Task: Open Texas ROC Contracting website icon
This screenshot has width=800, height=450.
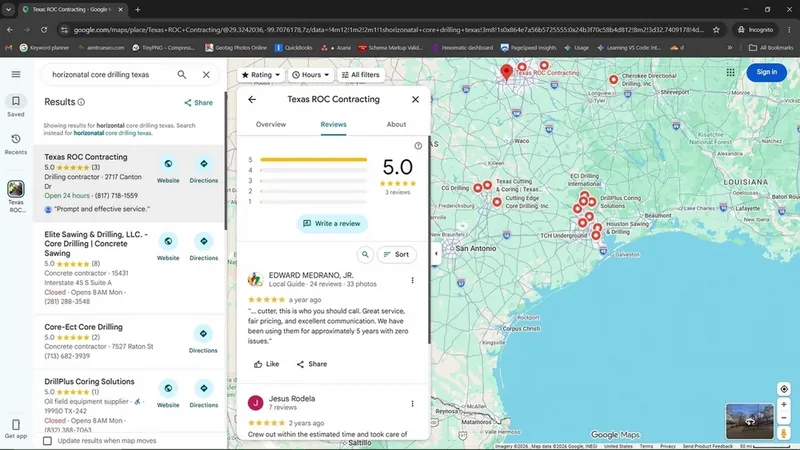Action: click(x=168, y=164)
